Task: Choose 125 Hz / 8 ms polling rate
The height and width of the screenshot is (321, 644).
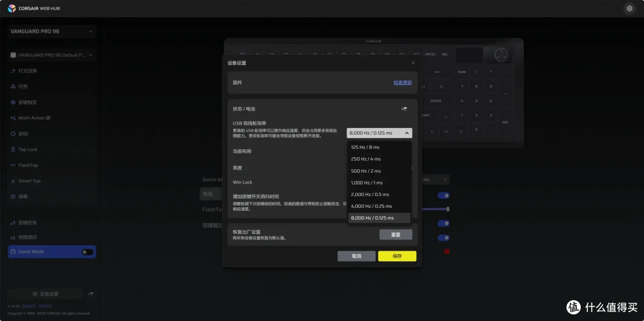Action: (x=379, y=147)
